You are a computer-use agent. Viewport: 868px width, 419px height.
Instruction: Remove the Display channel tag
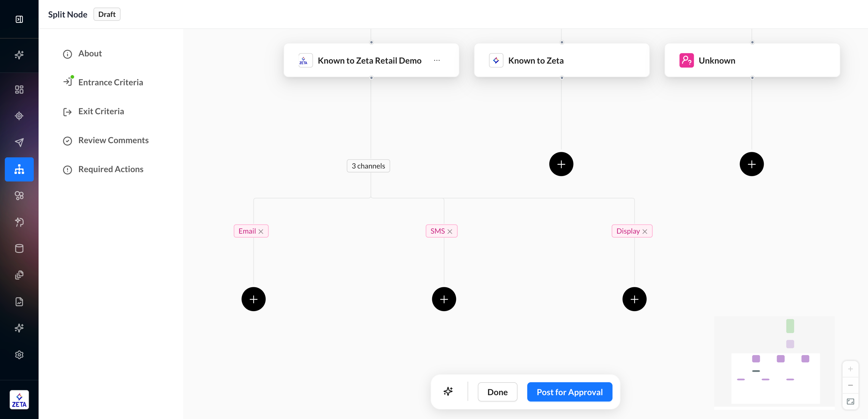pos(645,232)
